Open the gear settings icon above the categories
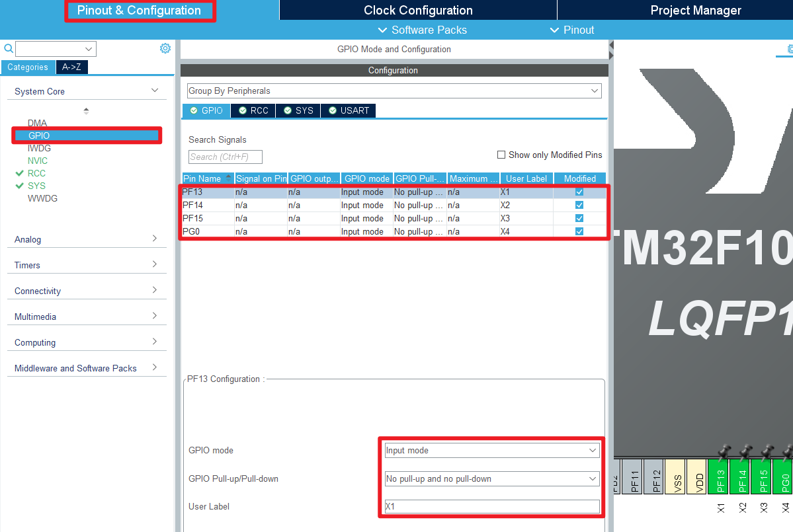793x532 pixels. (165, 48)
